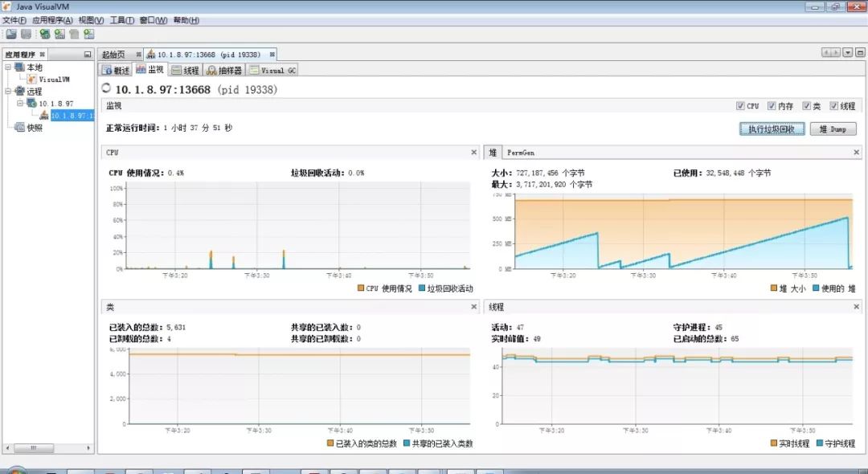Image resolution: width=868 pixels, height=474 pixels.
Task: Open the 帮助(H) menu
Action: coord(186,20)
